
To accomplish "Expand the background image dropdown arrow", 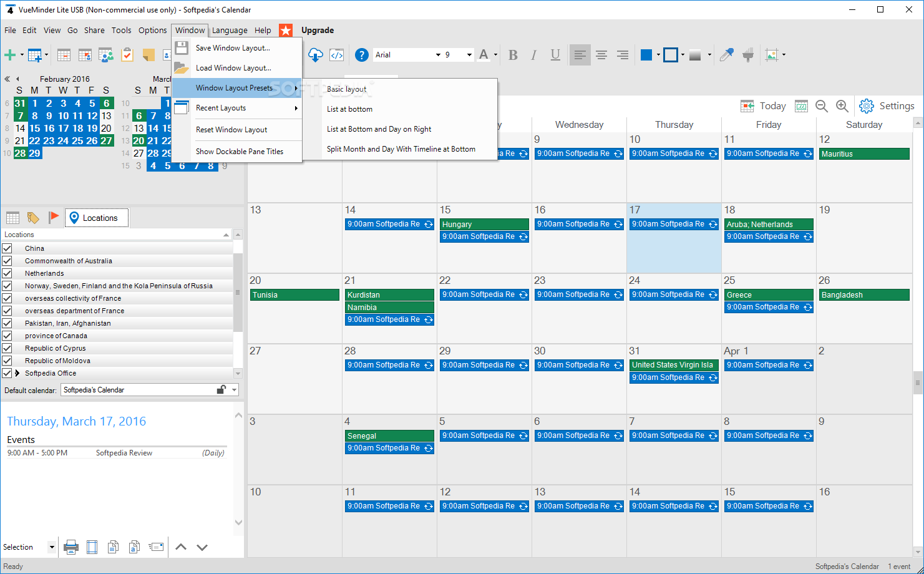I will [x=784, y=55].
